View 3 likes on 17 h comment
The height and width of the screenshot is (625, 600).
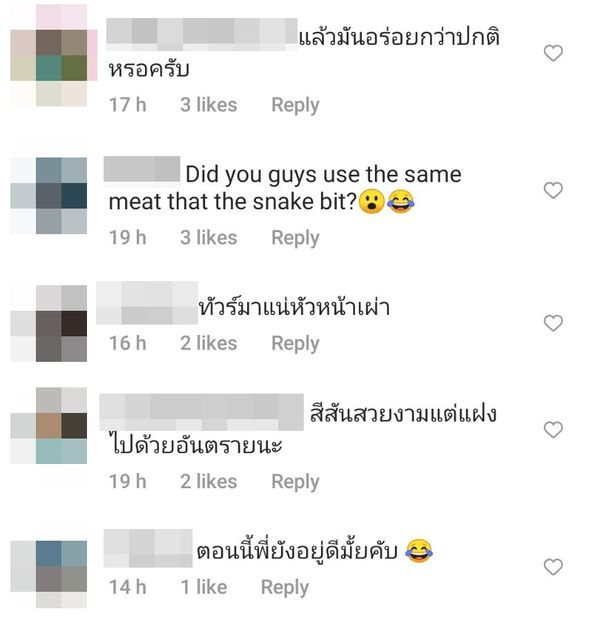[209, 105]
